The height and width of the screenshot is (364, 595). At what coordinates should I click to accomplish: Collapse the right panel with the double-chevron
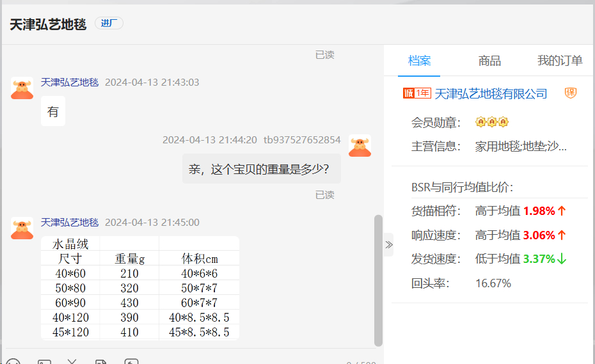pos(389,244)
